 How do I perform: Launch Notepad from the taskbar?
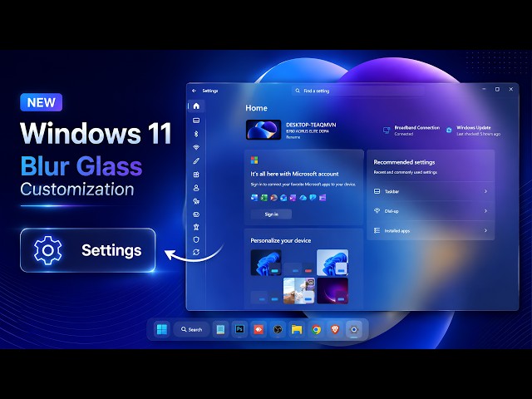(220, 329)
